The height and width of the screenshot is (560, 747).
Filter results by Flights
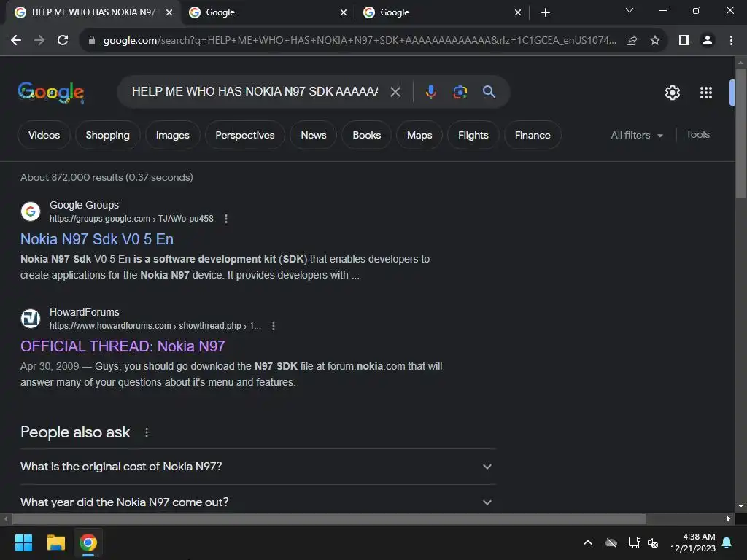click(473, 135)
